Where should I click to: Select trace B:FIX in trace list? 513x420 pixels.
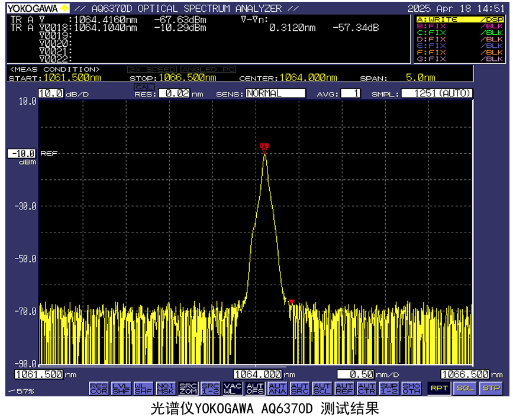(459, 26)
